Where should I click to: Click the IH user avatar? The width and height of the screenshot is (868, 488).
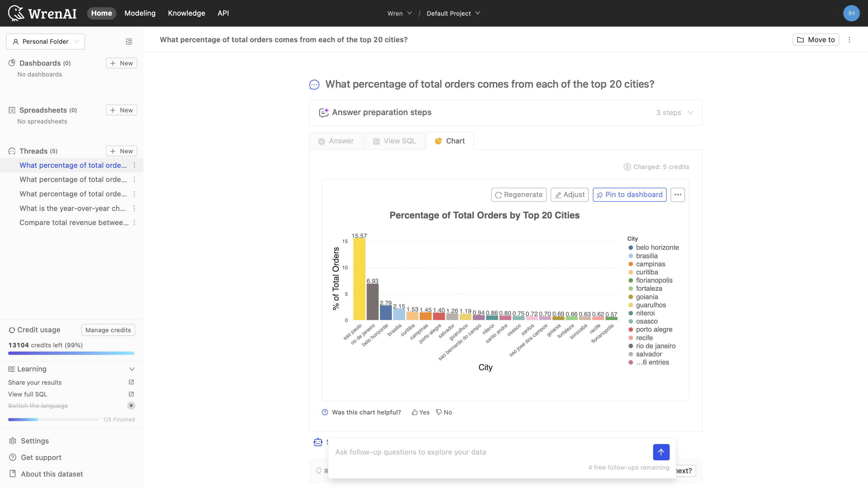click(851, 13)
